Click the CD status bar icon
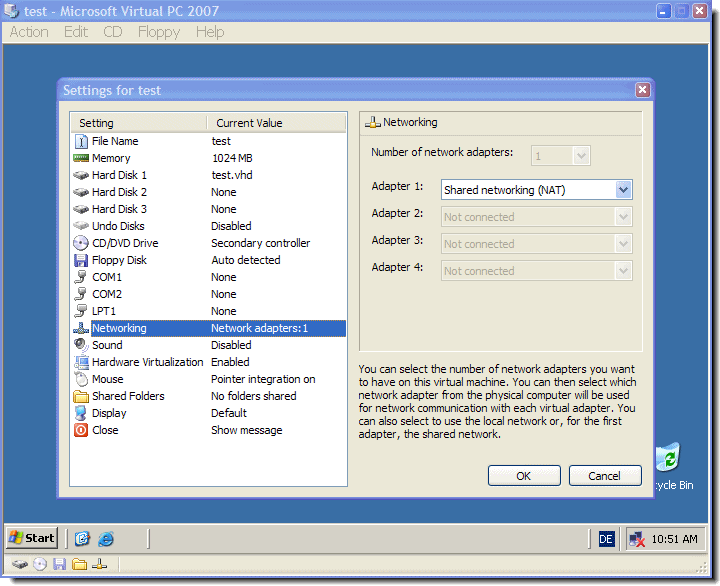The width and height of the screenshot is (720, 586). click(x=40, y=564)
